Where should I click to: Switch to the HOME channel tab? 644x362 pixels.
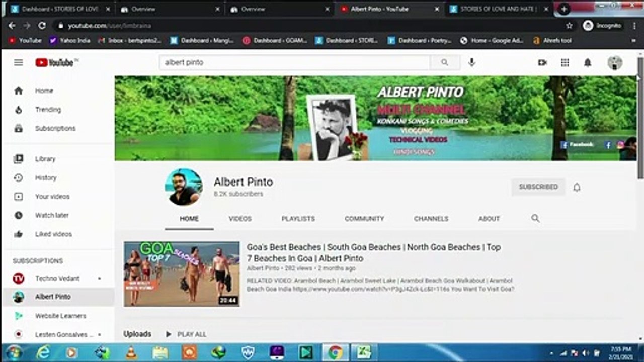pos(189,219)
